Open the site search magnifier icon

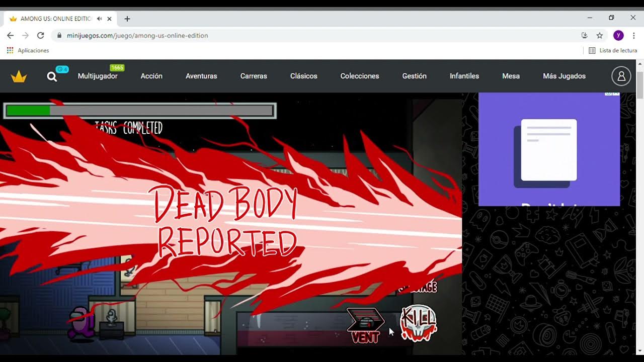click(x=52, y=76)
